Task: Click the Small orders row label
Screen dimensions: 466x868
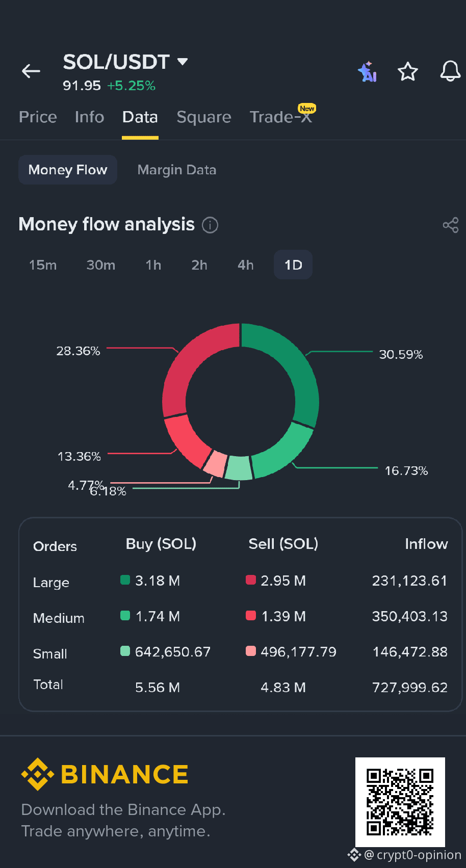Action: click(50, 654)
